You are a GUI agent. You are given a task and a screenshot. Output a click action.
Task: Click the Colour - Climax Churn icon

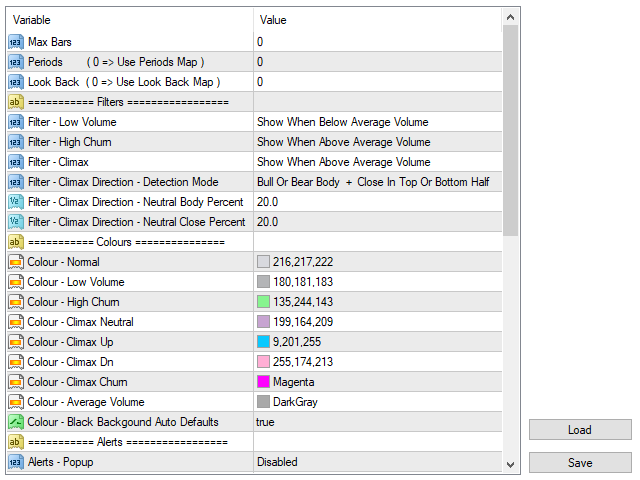coord(16,382)
